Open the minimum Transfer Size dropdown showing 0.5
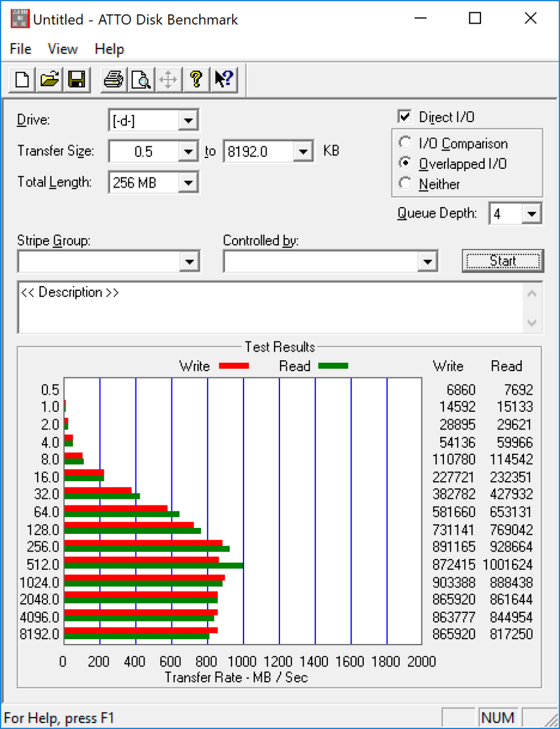 tap(189, 151)
